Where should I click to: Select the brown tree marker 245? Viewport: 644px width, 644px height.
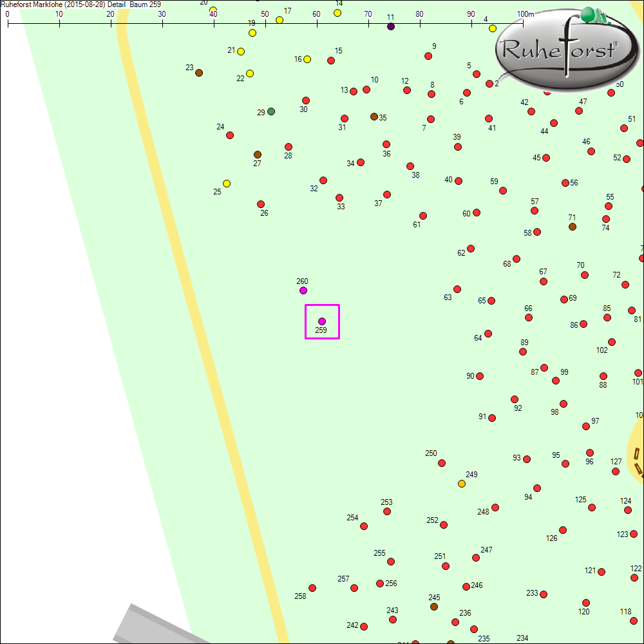pyautogui.click(x=434, y=607)
